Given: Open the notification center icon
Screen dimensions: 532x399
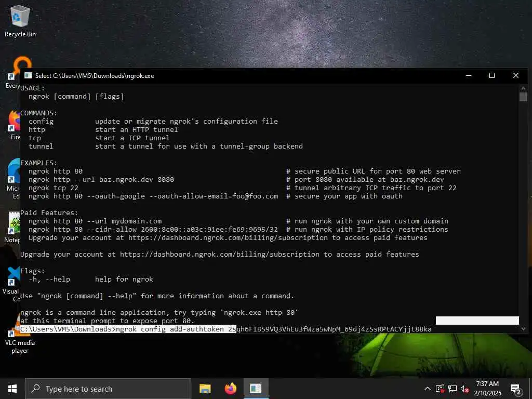Looking at the screenshot, I should click(516, 389).
